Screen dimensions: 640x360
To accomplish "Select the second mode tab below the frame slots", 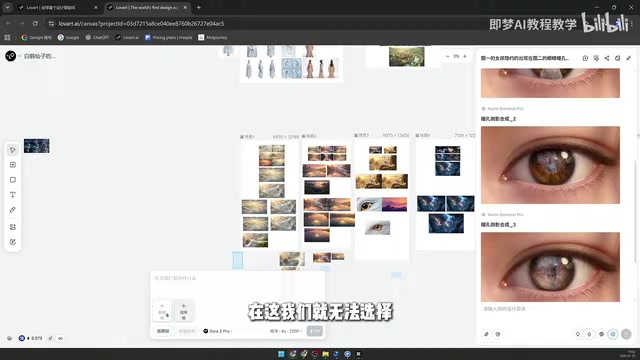I will (x=187, y=331).
